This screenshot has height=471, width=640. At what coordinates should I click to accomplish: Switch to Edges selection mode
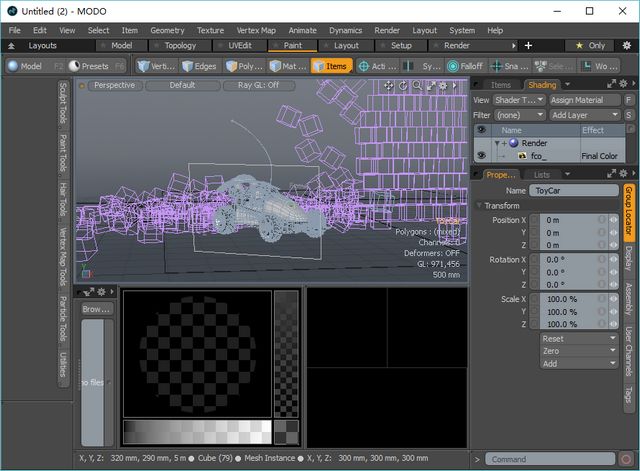199,66
